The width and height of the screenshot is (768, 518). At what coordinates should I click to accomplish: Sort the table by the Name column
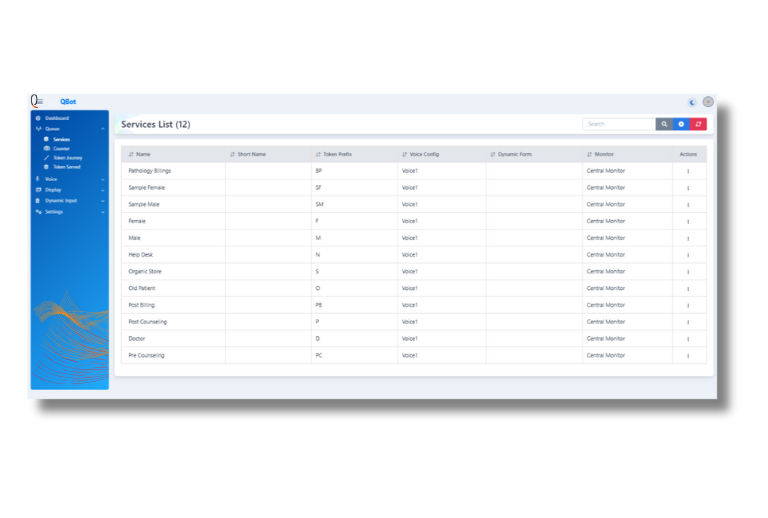(x=143, y=154)
